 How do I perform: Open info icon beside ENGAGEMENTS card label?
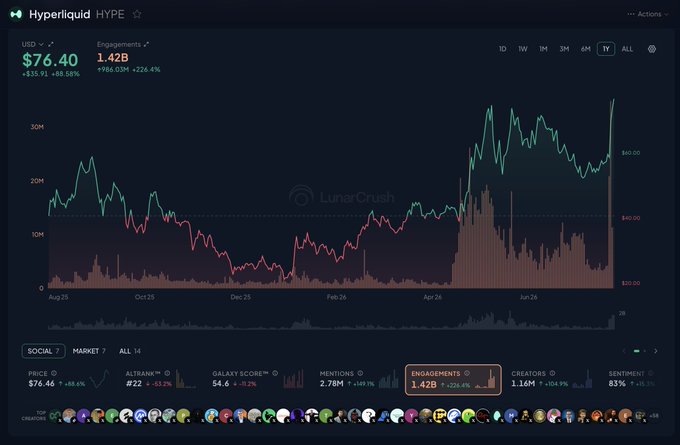coord(467,373)
